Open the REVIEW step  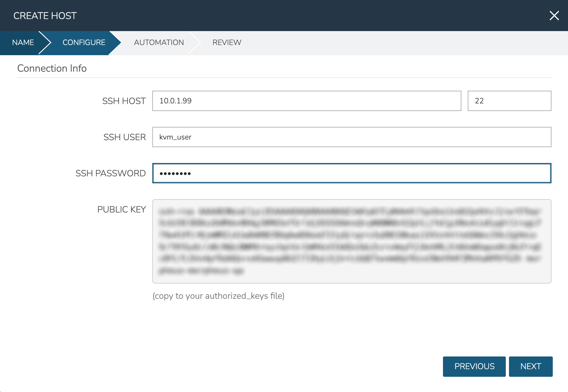[x=227, y=42]
